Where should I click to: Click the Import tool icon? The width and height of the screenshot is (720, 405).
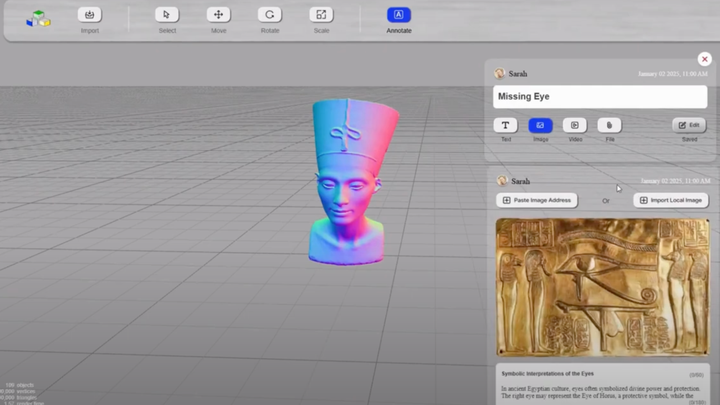[x=90, y=15]
